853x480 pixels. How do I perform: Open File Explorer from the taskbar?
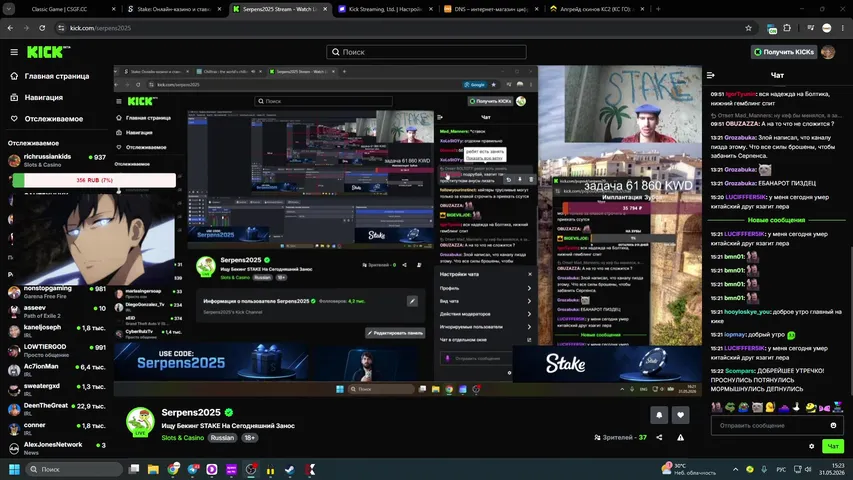click(153, 469)
